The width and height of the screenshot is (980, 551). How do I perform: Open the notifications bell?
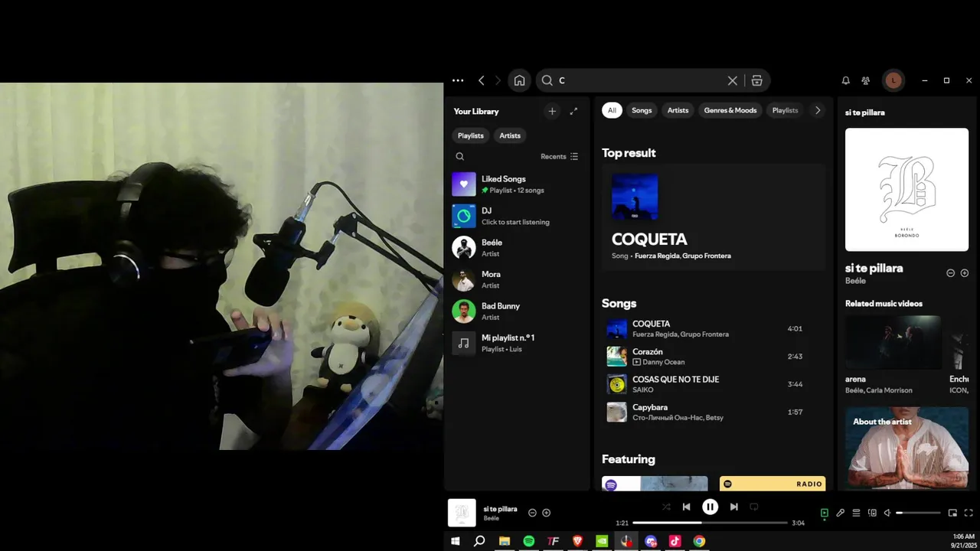point(846,80)
